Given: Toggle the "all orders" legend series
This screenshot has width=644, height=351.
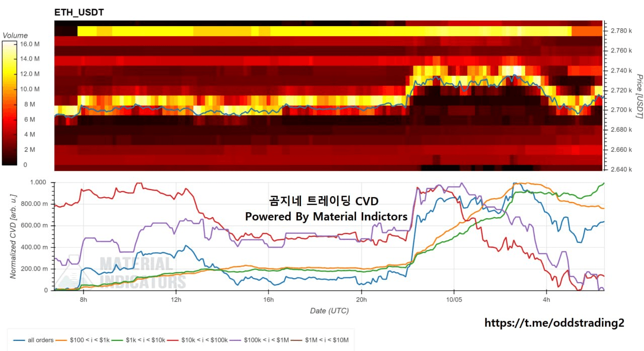Looking at the screenshot, I should point(34,340).
